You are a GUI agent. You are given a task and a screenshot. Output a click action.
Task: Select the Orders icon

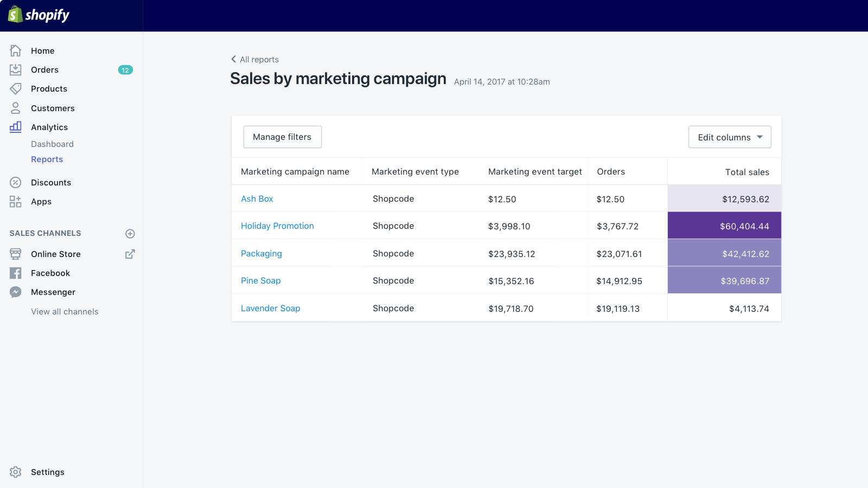pyautogui.click(x=16, y=69)
